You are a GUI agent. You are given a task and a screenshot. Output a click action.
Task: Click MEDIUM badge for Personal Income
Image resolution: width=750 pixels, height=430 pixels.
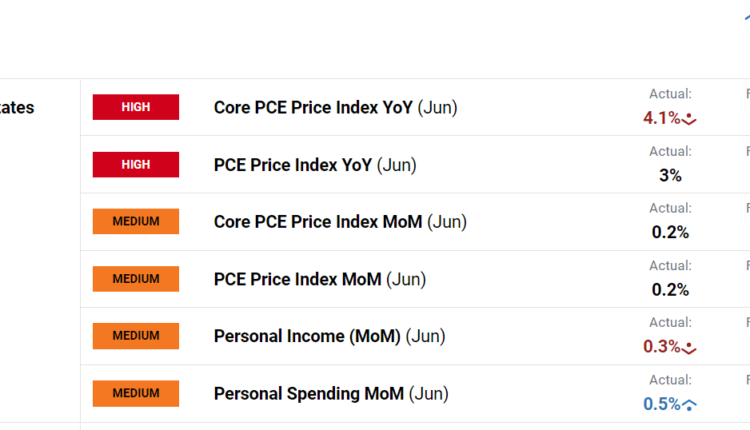pyautogui.click(x=136, y=336)
